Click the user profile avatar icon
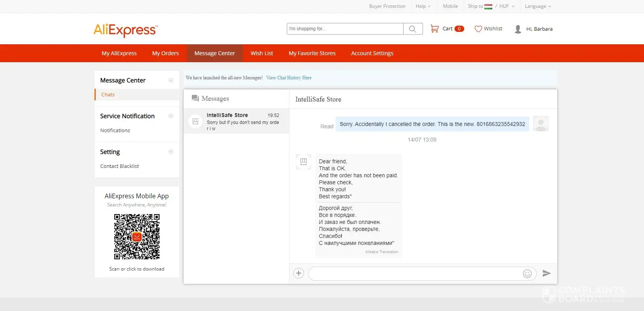 pyautogui.click(x=518, y=29)
